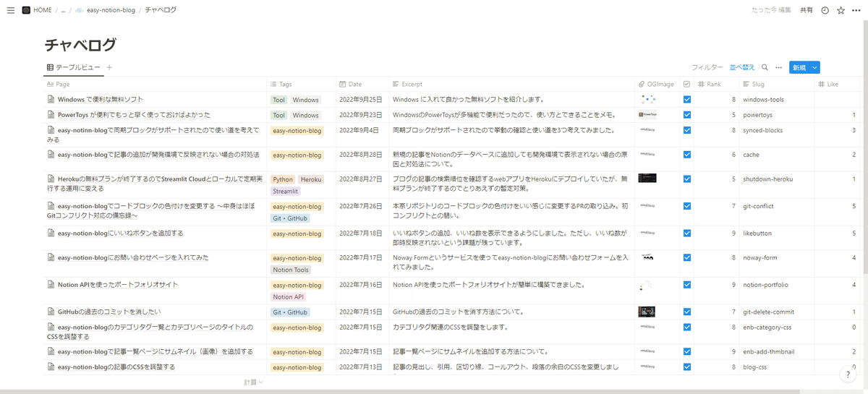Click the フィルター button
This screenshot has height=394, width=868.
point(707,67)
